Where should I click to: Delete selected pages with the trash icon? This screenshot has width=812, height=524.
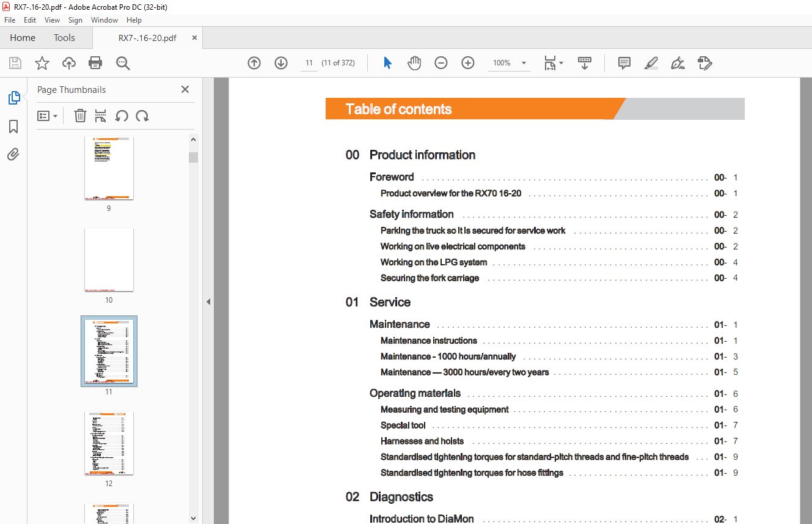click(80, 116)
